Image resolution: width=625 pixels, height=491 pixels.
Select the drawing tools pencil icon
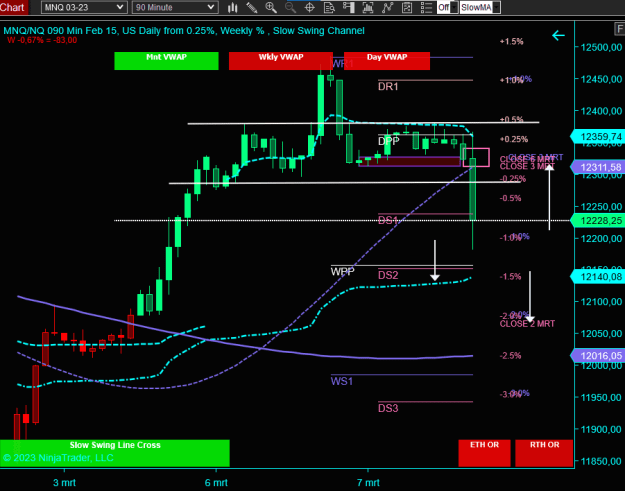coord(252,7)
